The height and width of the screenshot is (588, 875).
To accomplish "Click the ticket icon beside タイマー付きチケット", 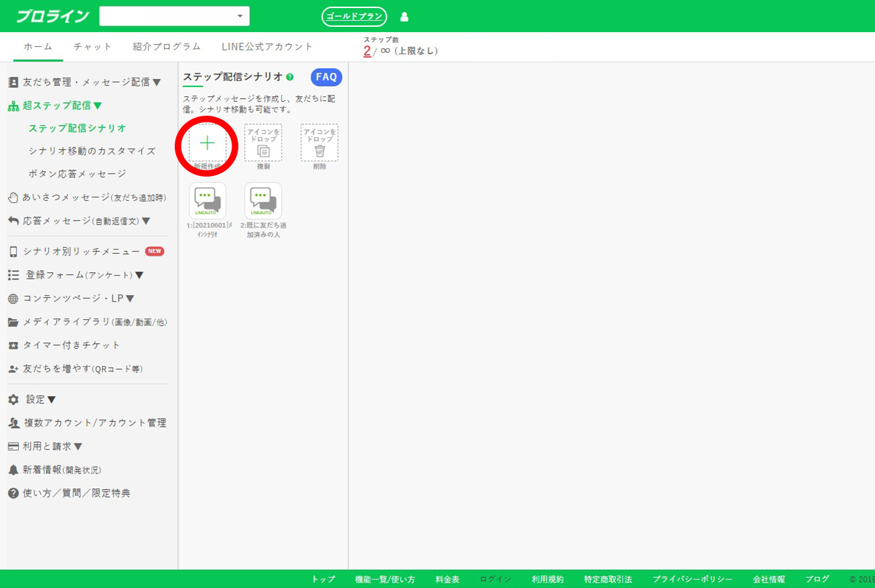I will coord(13,346).
